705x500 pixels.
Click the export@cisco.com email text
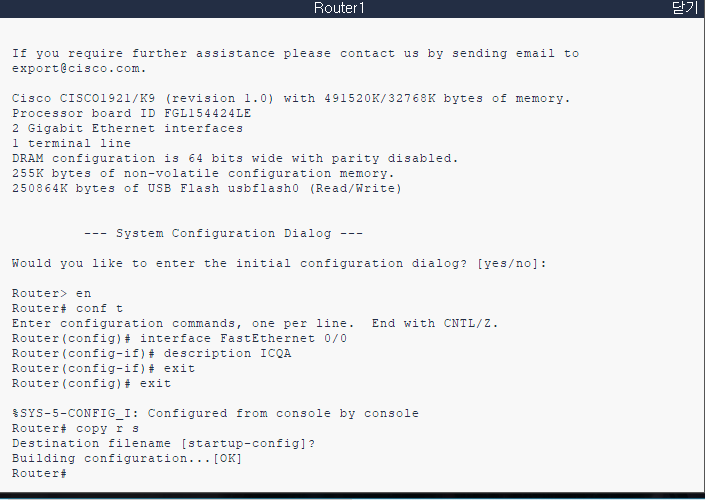pos(79,68)
